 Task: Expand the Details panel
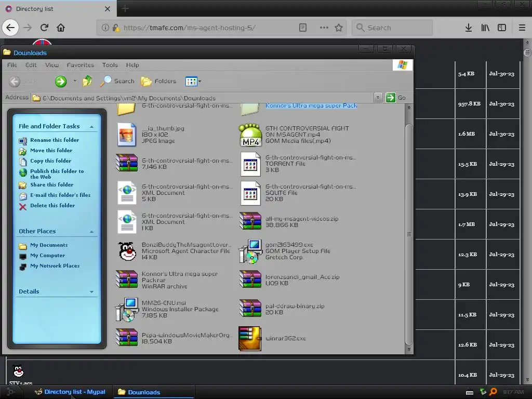91,292
